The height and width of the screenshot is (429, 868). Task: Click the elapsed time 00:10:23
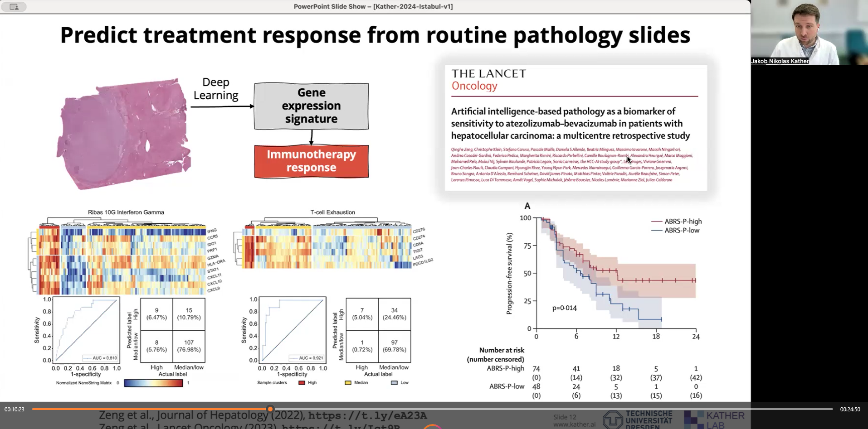click(x=15, y=410)
